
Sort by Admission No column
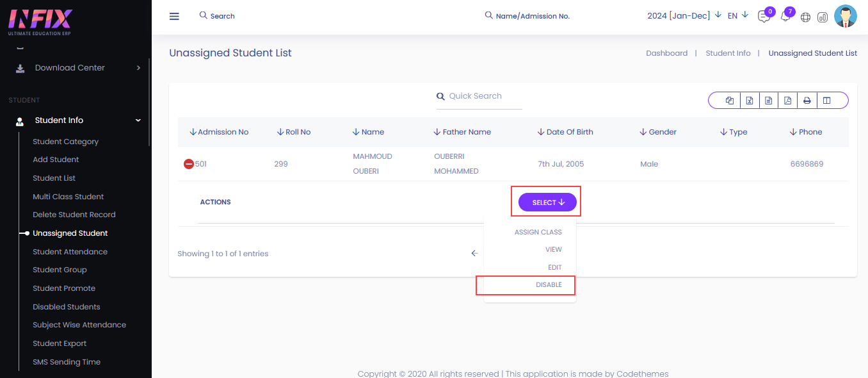coord(219,132)
